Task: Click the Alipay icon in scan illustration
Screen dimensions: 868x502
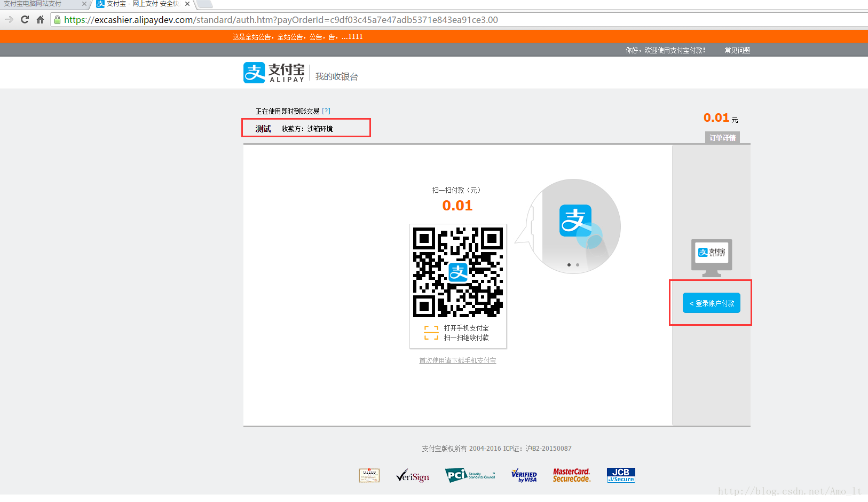Action: [575, 221]
